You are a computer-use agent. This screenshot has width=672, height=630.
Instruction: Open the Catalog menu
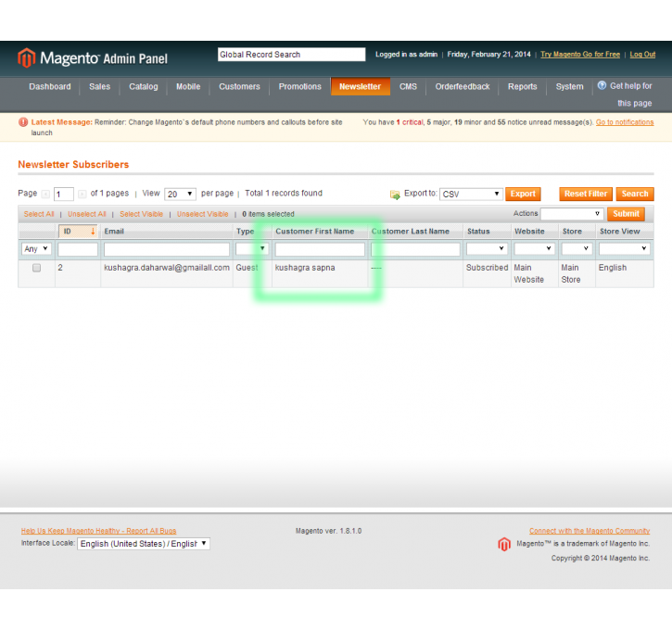(x=143, y=86)
